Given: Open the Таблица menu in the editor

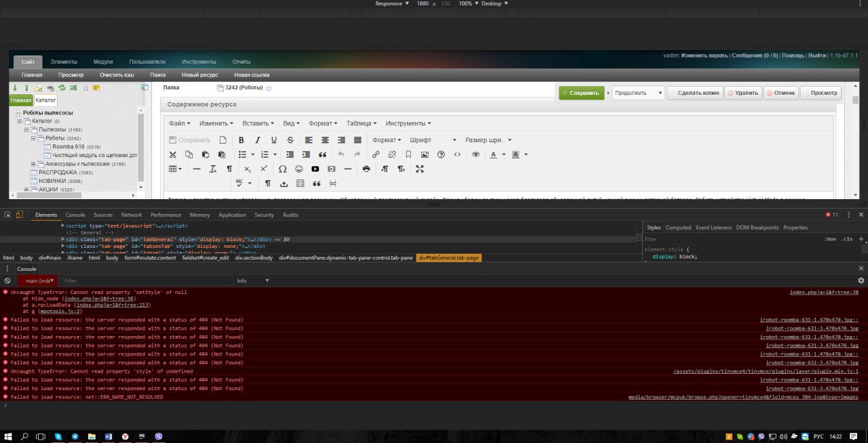Looking at the screenshot, I should point(363,123).
